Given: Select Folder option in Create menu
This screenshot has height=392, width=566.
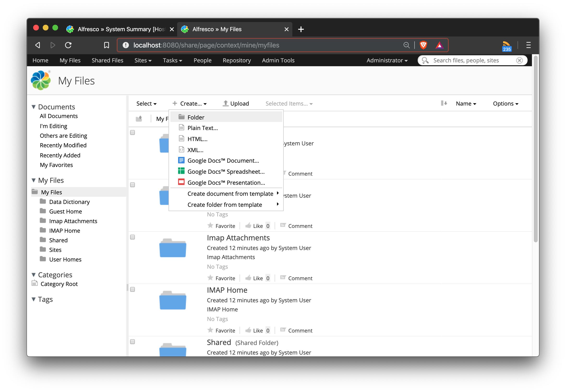Looking at the screenshot, I should (196, 117).
